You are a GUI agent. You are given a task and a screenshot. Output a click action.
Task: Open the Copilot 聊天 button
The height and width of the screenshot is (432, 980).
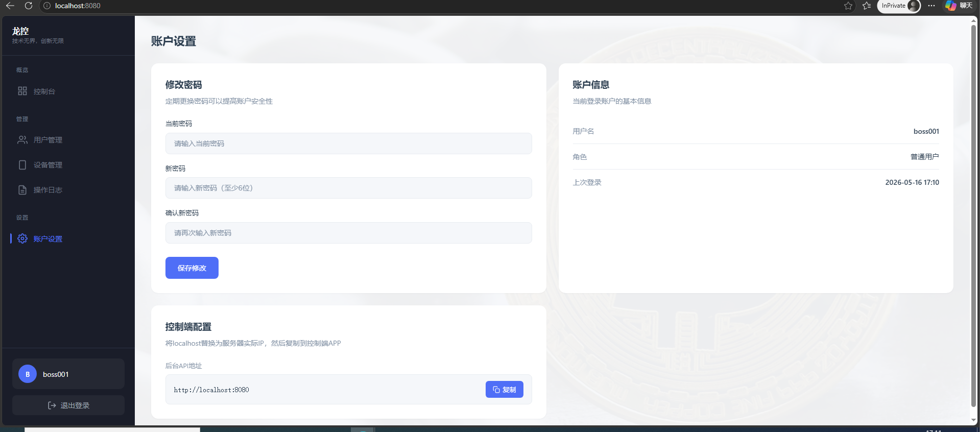(959, 6)
